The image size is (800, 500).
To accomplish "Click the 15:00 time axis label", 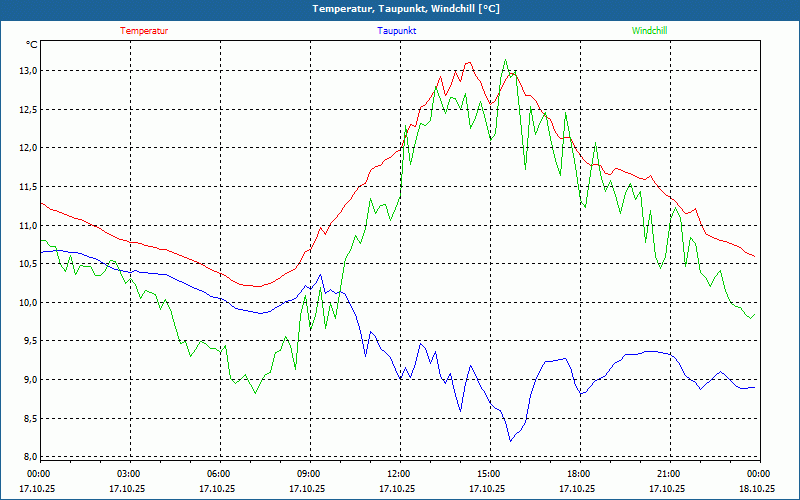I will tap(488, 474).
